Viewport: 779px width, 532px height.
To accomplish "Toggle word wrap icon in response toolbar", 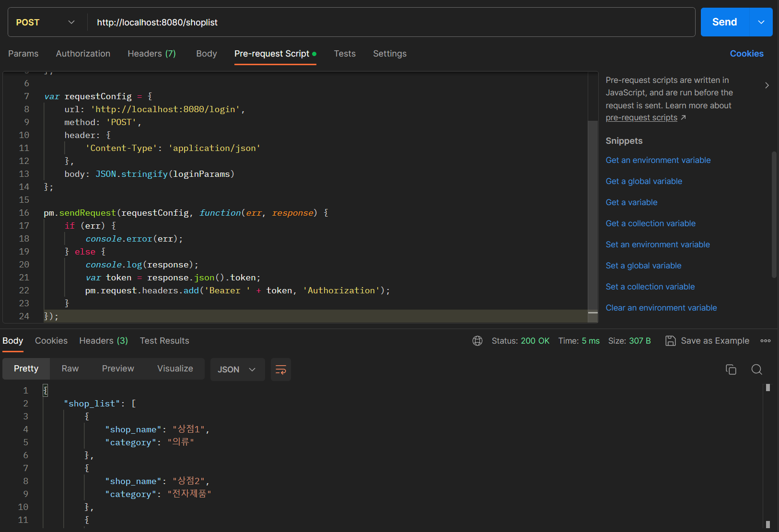I will (281, 370).
